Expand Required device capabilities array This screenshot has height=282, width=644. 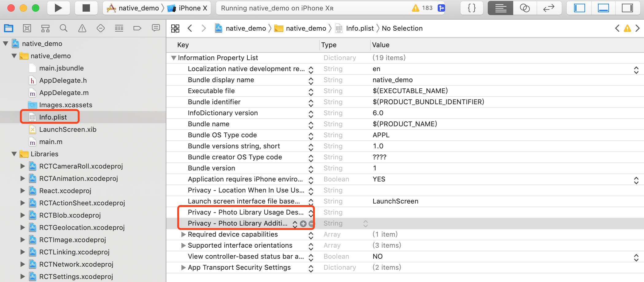click(184, 234)
